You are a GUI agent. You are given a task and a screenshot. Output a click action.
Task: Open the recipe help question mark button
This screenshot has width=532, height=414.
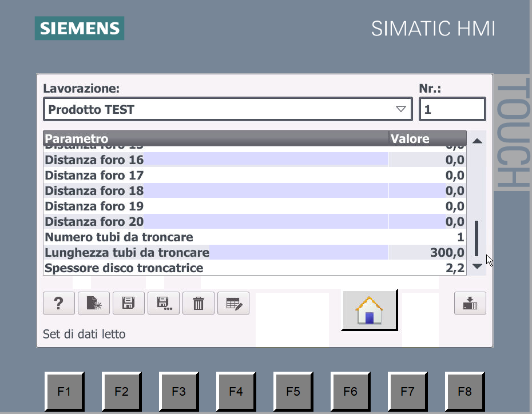click(x=59, y=303)
